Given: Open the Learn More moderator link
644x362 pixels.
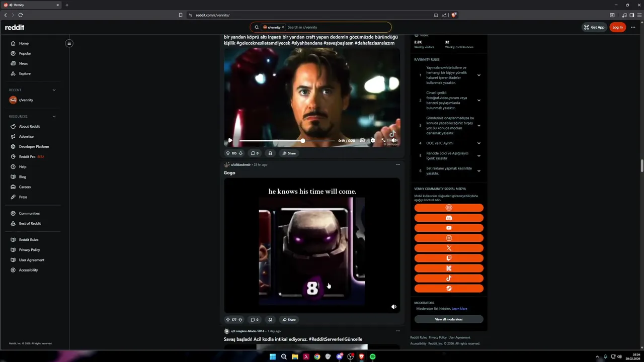Looking at the screenshot, I should 459,309.
